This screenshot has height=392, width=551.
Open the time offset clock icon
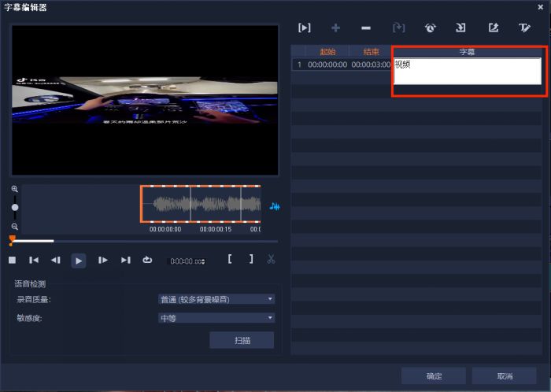[430, 28]
